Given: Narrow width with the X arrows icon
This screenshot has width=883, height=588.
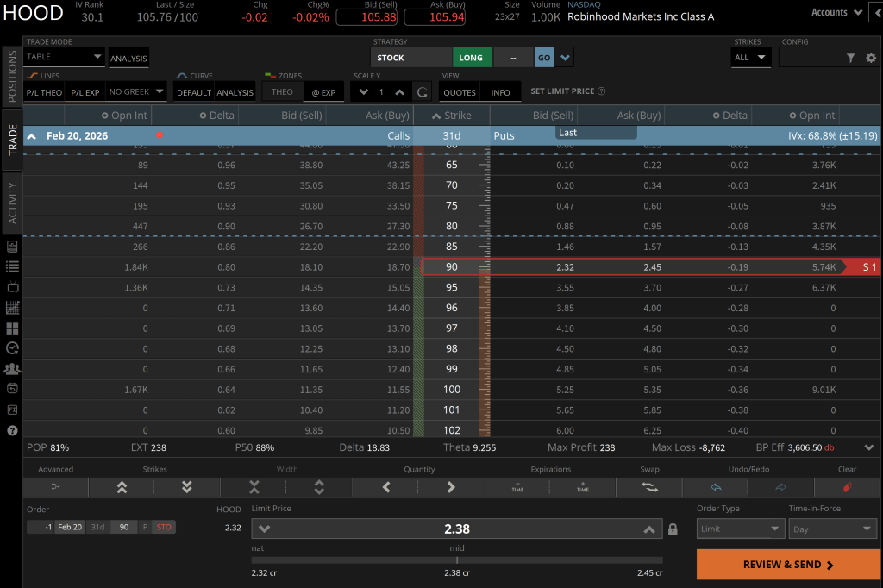Looking at the screenshot, I should (x=254, y=487).
